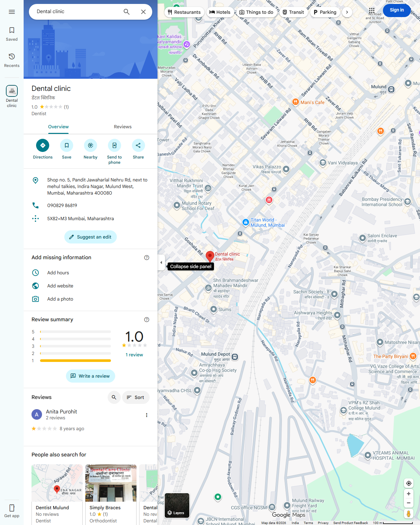The height and width of the screenshot is (525, 420).
Task: Switch to the Reviews tab
Action: pyautogui.click(x=123, y=127)
